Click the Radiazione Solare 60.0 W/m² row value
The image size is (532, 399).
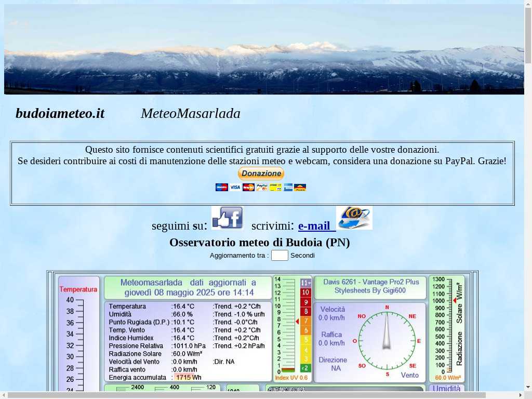click(x=187, y=353)
